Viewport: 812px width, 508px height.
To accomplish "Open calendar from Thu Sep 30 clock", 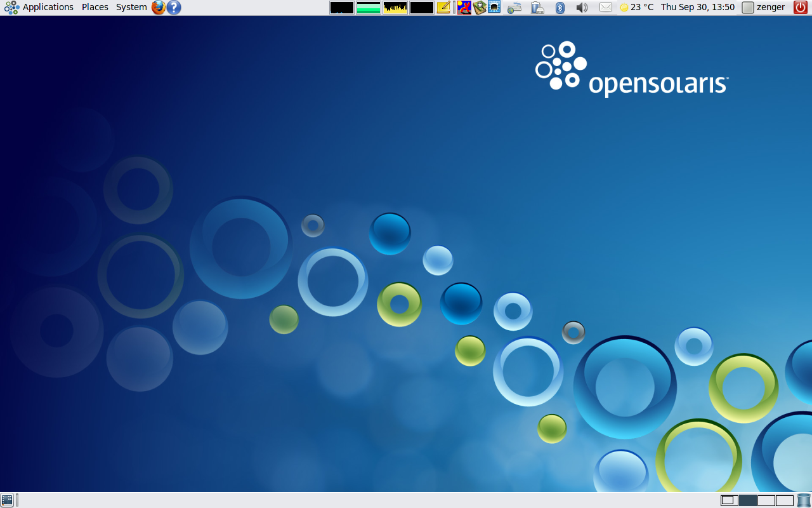I will click(698, 8).
